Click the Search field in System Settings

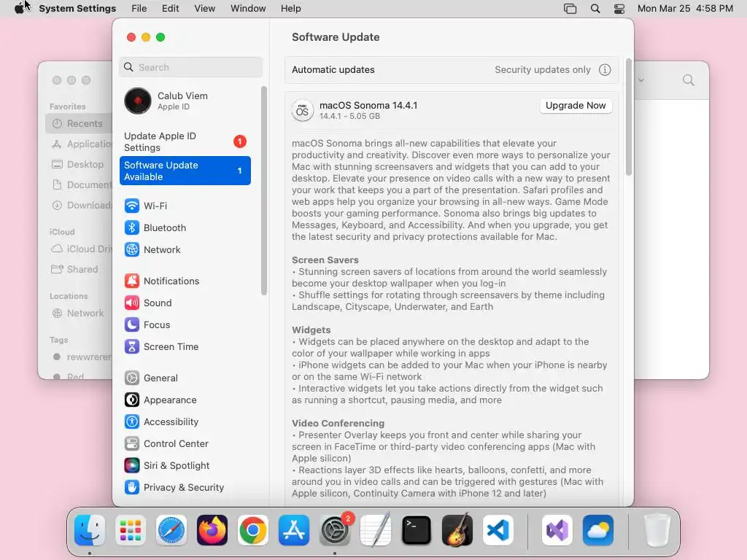coord(191,67)
